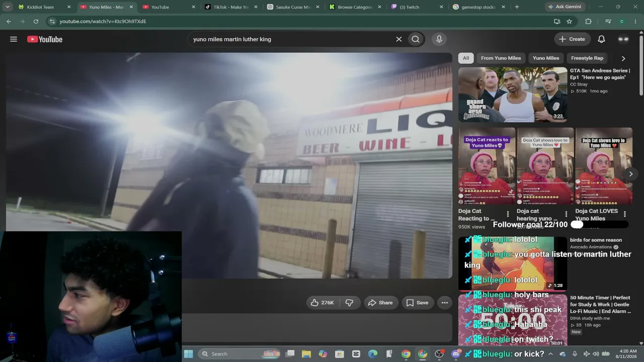View site information beside the URL
This screenshot has width=644, height=362.
[52, 22]
